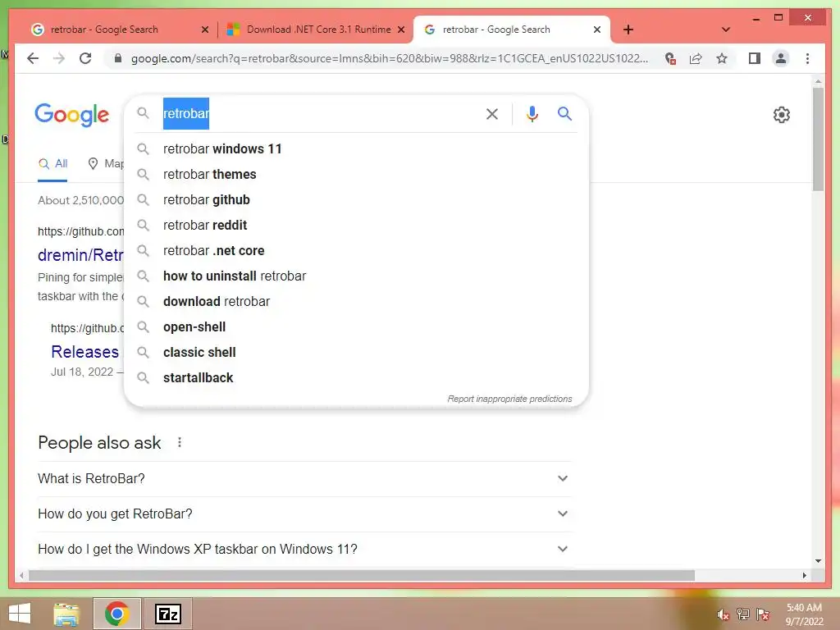Open a new browser tab

click(628, 30)
